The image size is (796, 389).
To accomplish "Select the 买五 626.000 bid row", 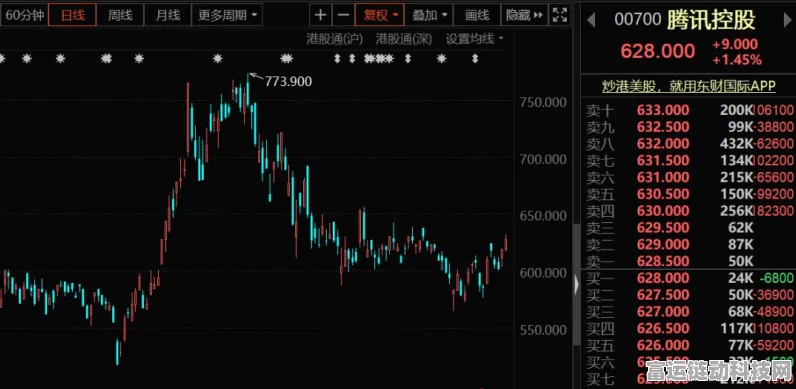I will 689,345.
